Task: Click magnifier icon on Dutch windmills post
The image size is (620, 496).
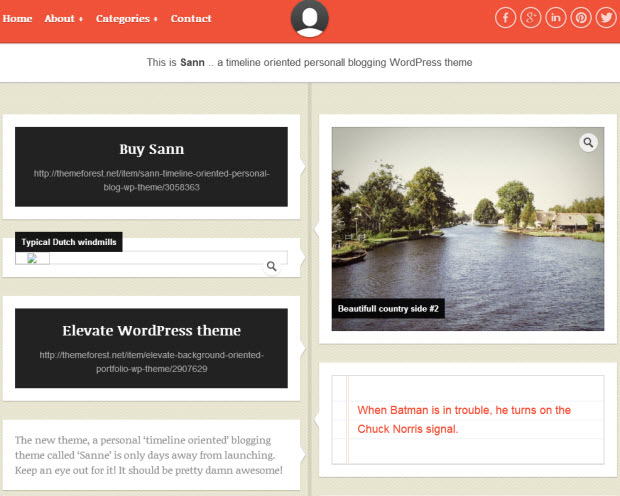Action: (272, 266)
